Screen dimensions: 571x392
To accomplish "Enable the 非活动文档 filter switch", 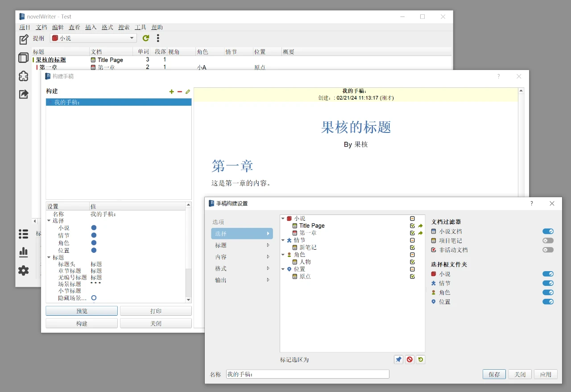I will tap(548, 250).
